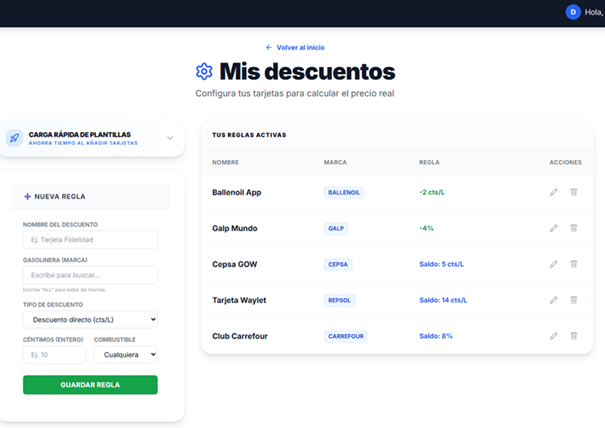Click the Saldo: 14 cts/L value
Viewport: 605px width, 428px height.
pos(443,300)
